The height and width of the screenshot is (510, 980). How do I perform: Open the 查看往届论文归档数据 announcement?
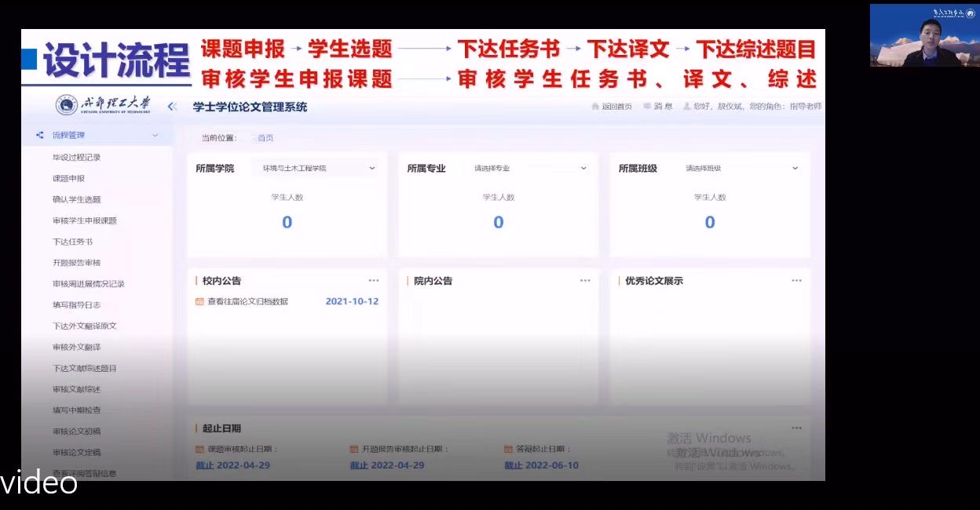tap(247, 301)
